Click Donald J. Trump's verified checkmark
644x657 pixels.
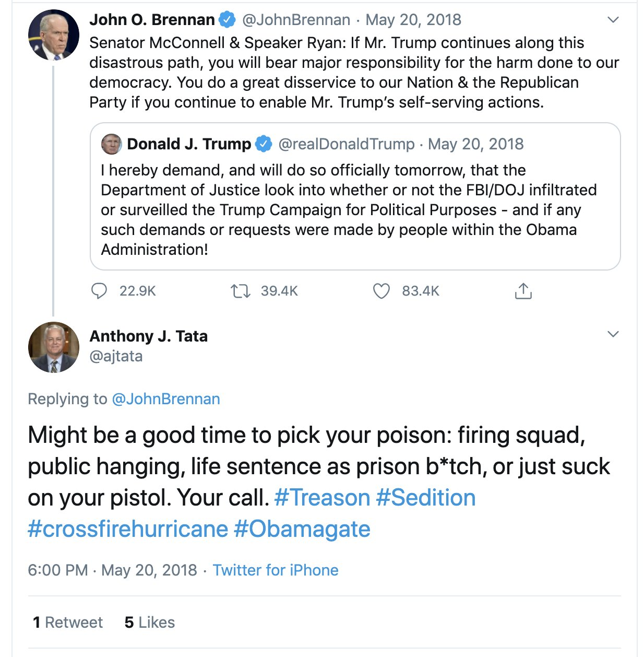click(x=264, y=144)
